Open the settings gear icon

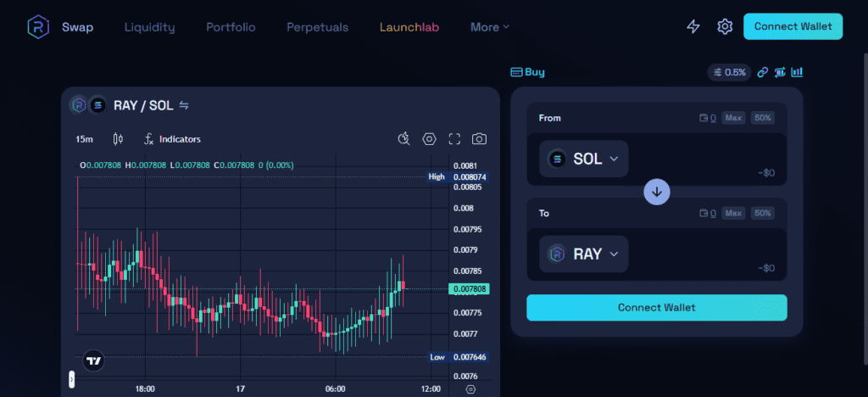coord(725,26)
